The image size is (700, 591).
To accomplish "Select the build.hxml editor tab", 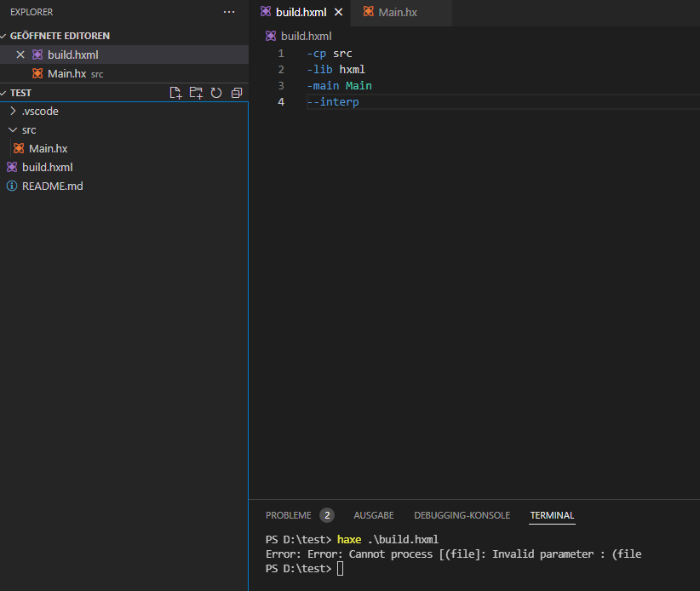I will pyautogui.click(x=301, y=13).
